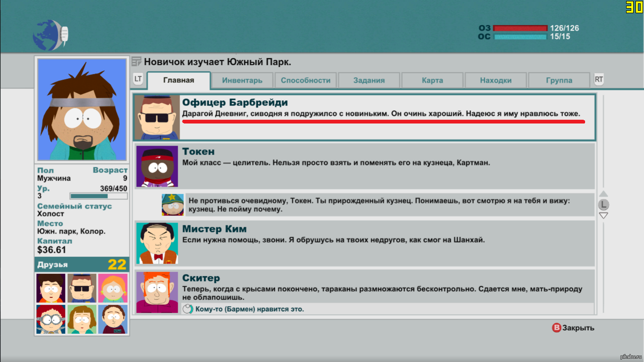This screenshot has height=362, width=644.
Task: Click the Мистер Ким name heading
Action: [x=215, y=229]
